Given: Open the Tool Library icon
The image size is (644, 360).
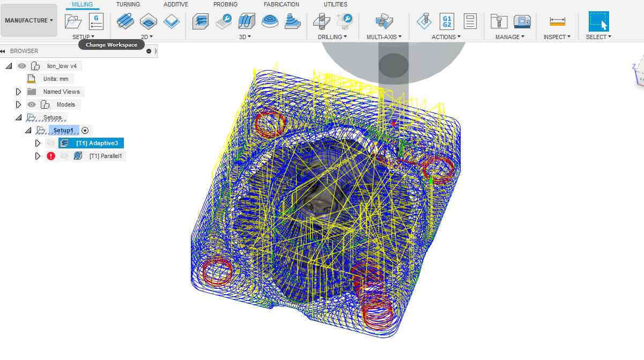Looking at the screenshot, I should click(499, 21).
